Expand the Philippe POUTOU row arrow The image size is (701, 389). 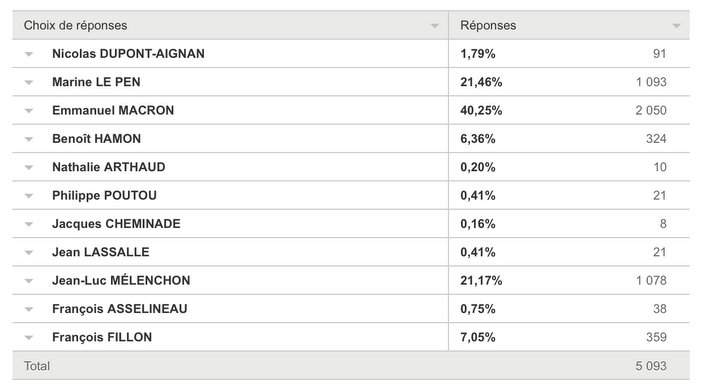(29, 196)
